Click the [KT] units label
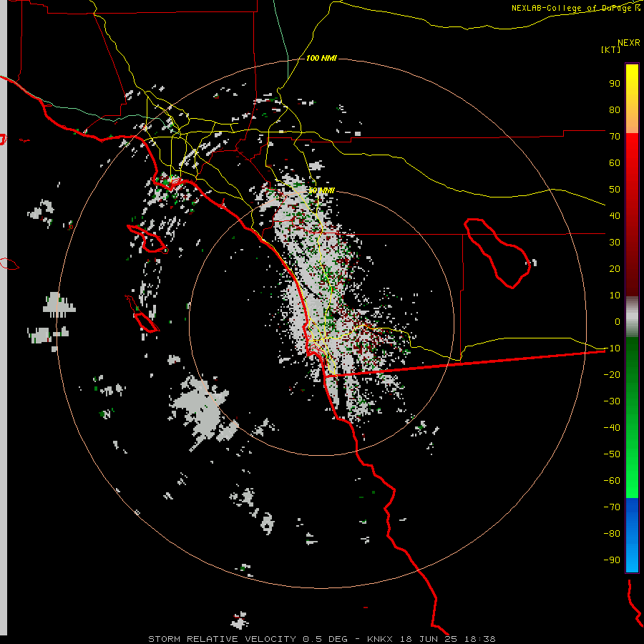The image size is (644, 644). (x=611, y=49)
